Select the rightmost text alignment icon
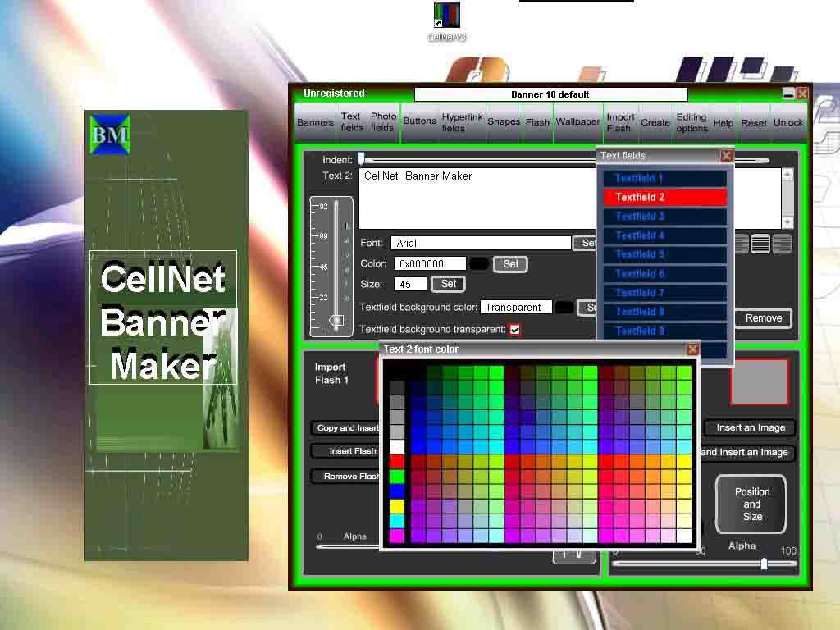 pyautogui.click(x=782, y=244)
